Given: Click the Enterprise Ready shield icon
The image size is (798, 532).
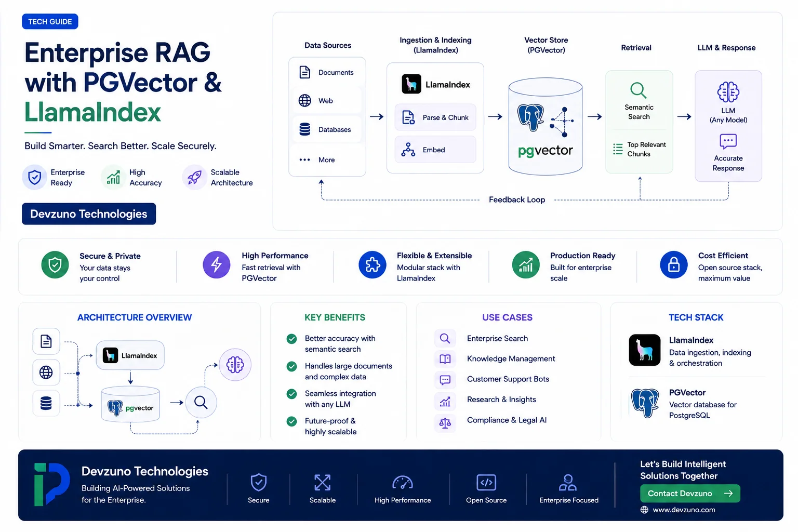Looking at the screenshot, I should pyautogui.click(x=35, y=178).
